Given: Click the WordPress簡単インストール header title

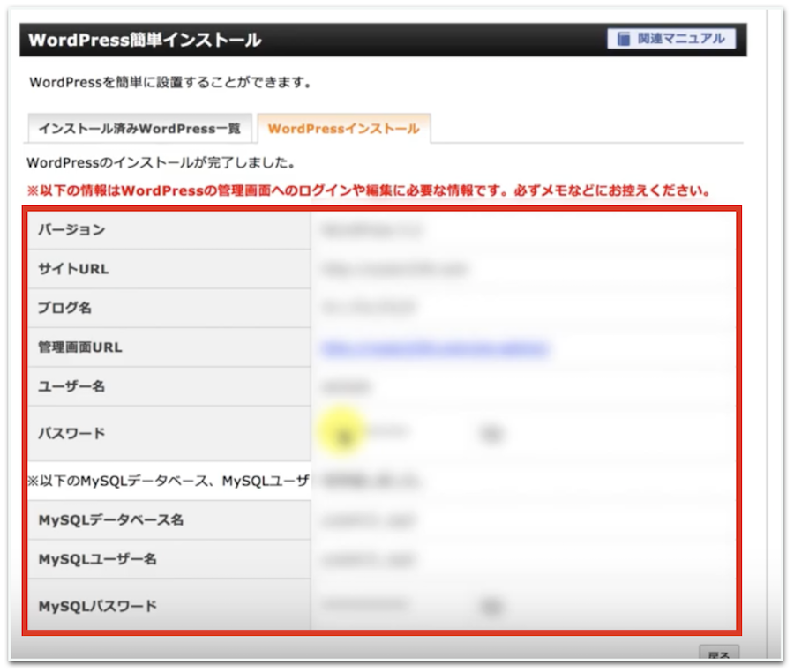Looking at the screenshot, I should tap(145, 41).
